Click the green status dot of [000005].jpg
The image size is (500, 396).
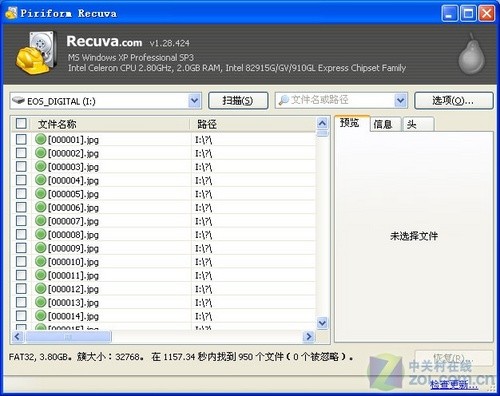(x=40, y=193)
